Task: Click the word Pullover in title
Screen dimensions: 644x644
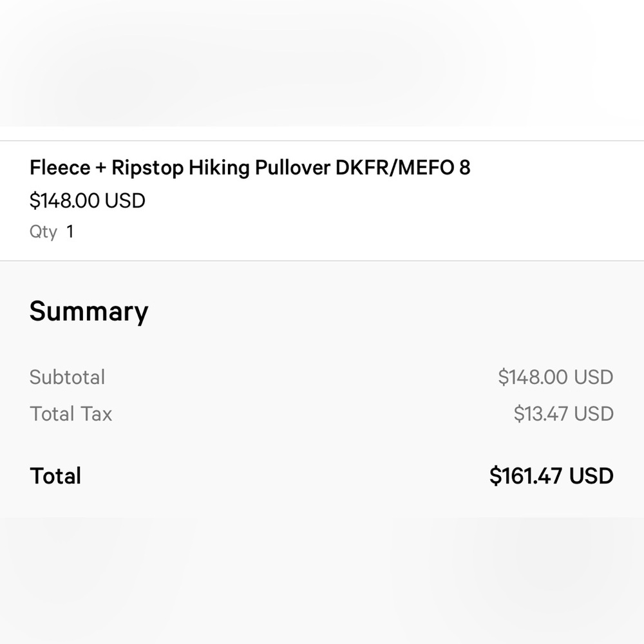Action: (x=293, y=167)
